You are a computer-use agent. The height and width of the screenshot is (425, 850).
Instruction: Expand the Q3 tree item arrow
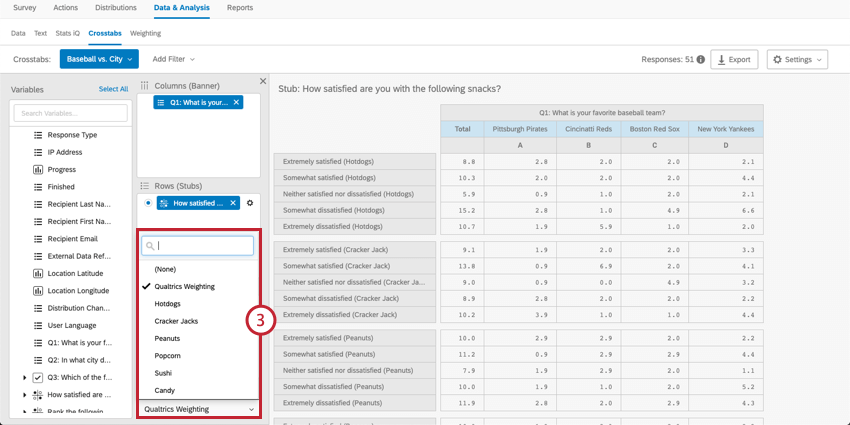click(24, 378)
